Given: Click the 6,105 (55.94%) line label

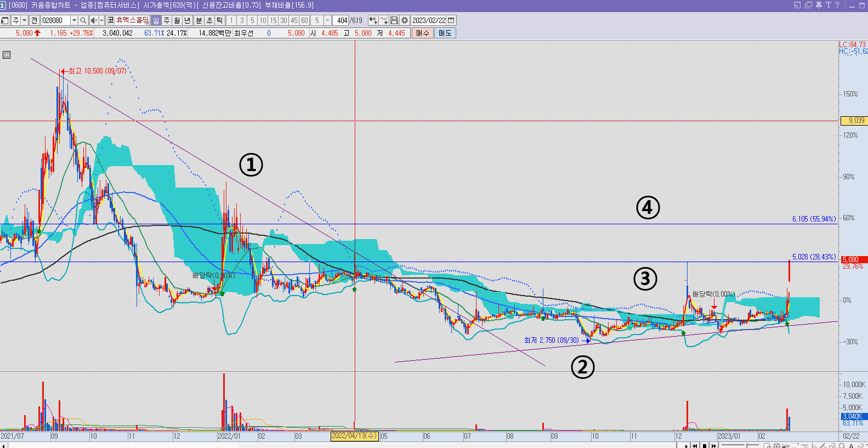Looking at the screenshot, I should pyautogui.click(x=814, y=219).
